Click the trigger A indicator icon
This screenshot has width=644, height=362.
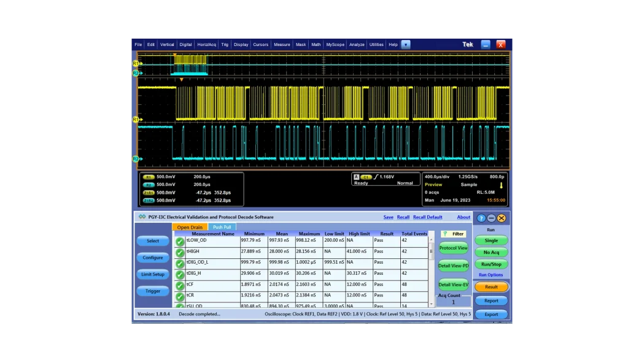[x=356, y=177]
